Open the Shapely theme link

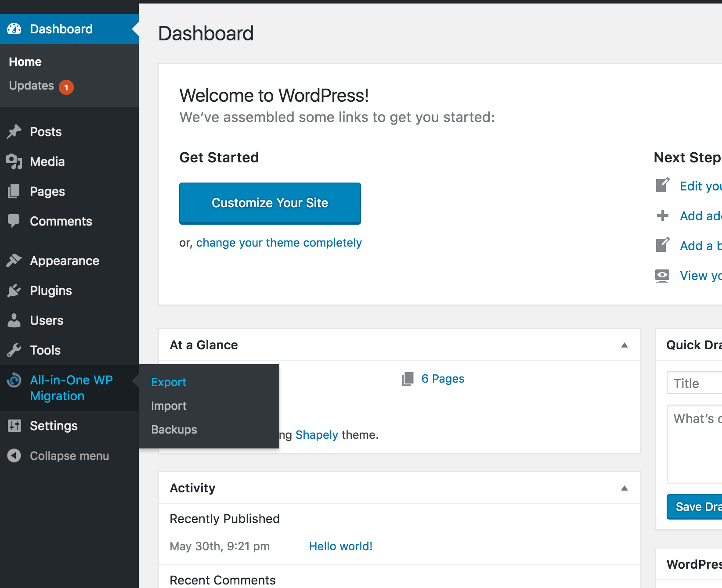click(317, 435)
